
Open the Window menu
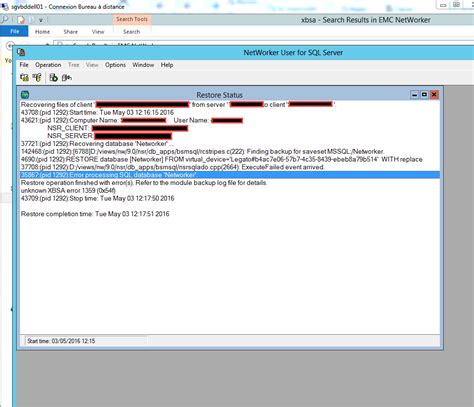[x=143, y=65]
